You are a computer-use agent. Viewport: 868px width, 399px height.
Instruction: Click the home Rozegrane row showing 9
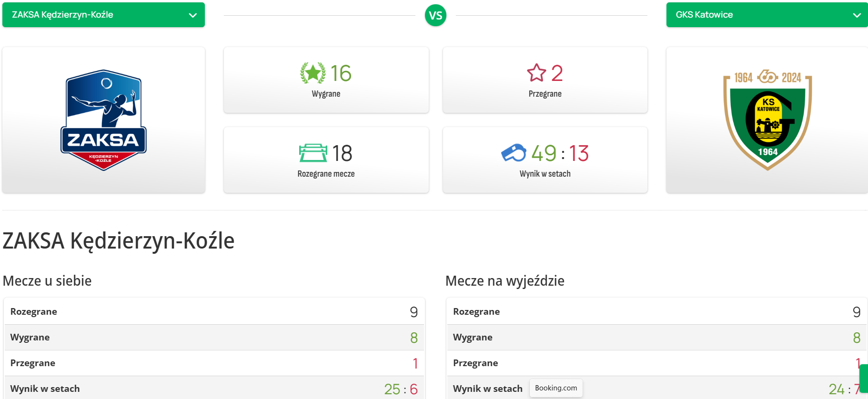pos(214,312)
